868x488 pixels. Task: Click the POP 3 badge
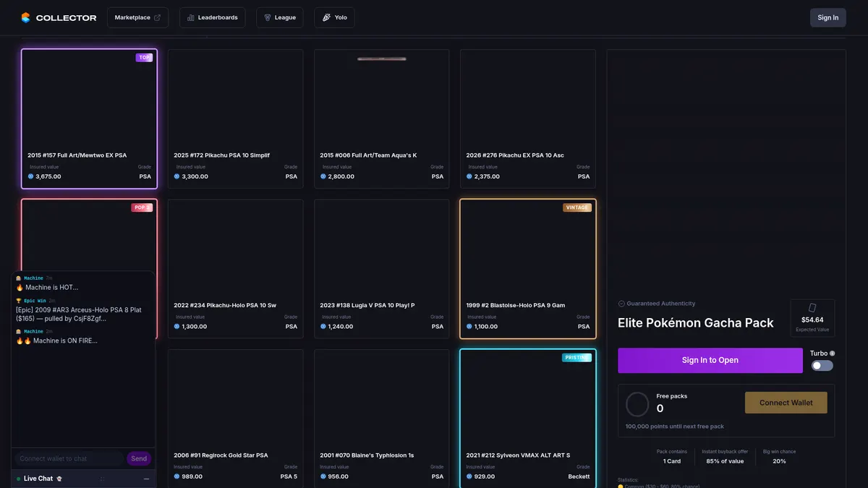[x=142, y=207]
